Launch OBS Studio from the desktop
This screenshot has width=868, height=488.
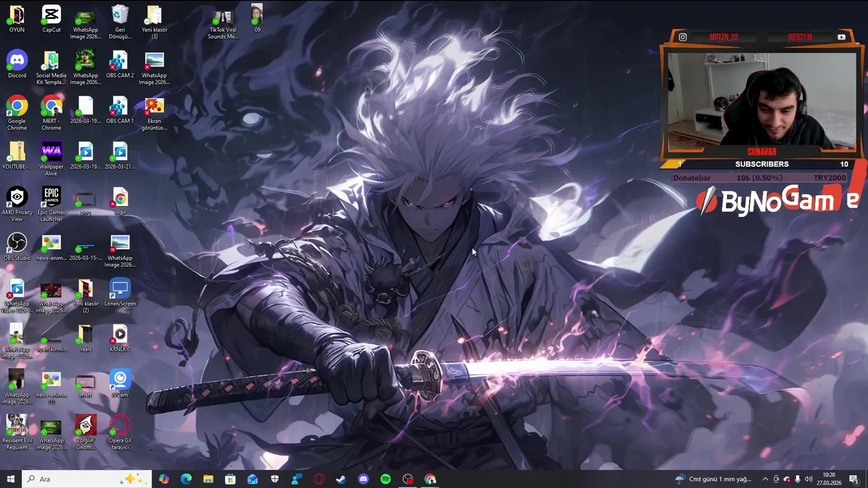[x=17, y=247]
